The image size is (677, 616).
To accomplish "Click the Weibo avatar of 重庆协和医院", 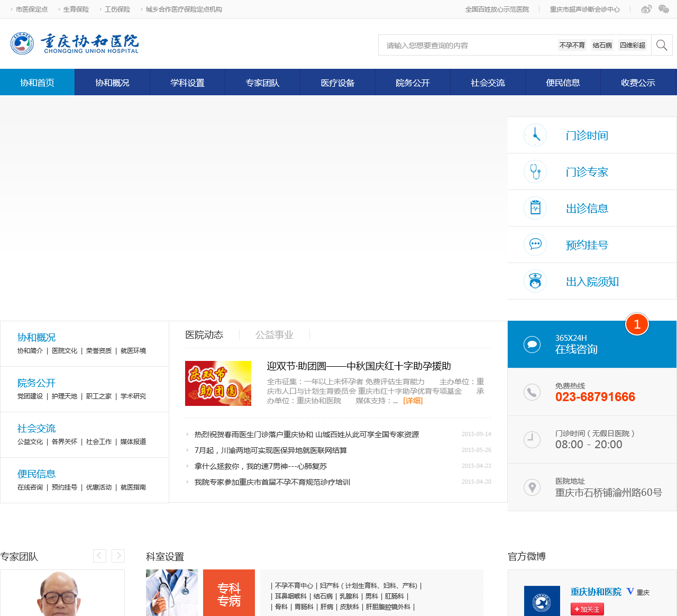I will 542,601.
